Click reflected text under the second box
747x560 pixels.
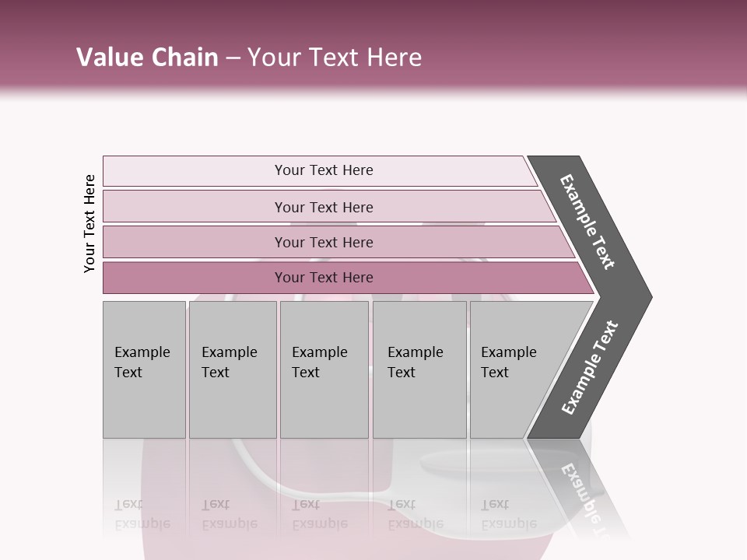tap(230, 515)
